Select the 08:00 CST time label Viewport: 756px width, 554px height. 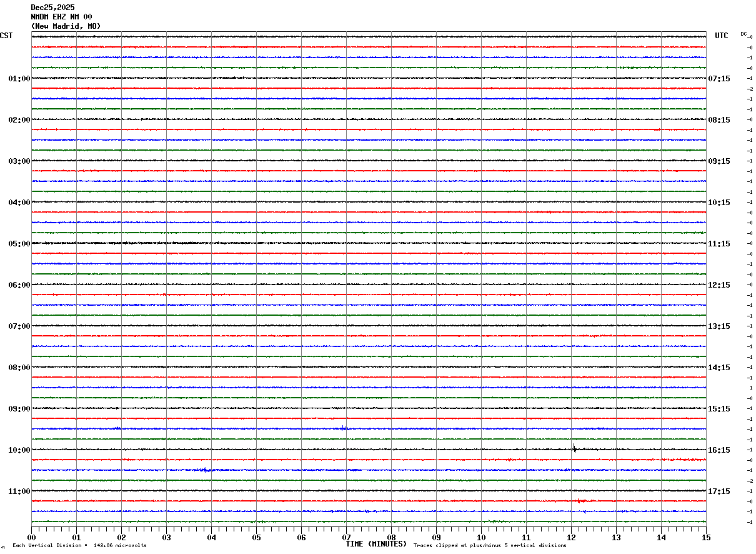[x=19, y=368]
